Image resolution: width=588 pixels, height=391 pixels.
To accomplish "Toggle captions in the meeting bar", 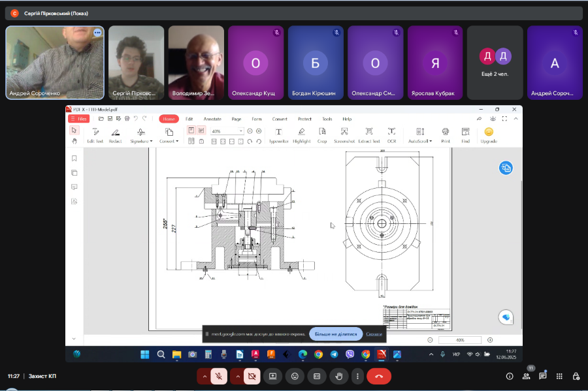I will (317, 376).
